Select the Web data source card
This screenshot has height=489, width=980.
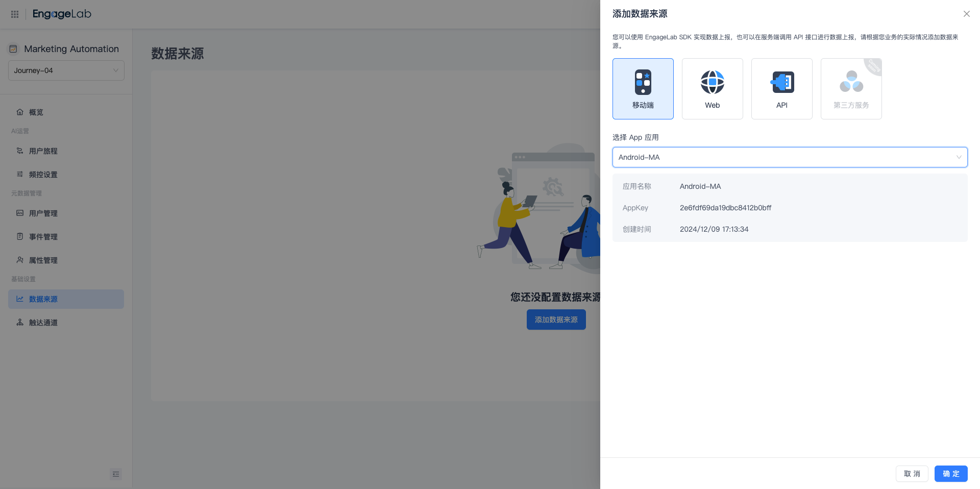(x=712, y=88)
